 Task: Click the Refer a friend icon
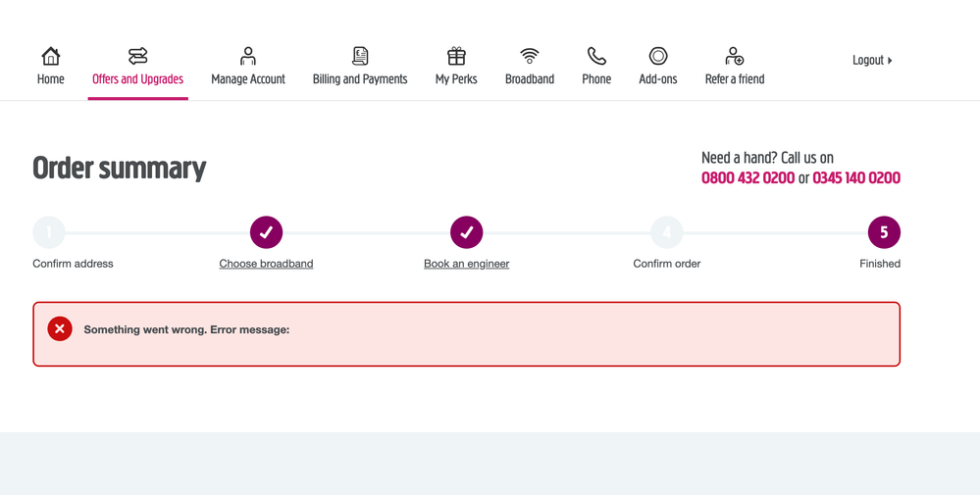[734, 56]
